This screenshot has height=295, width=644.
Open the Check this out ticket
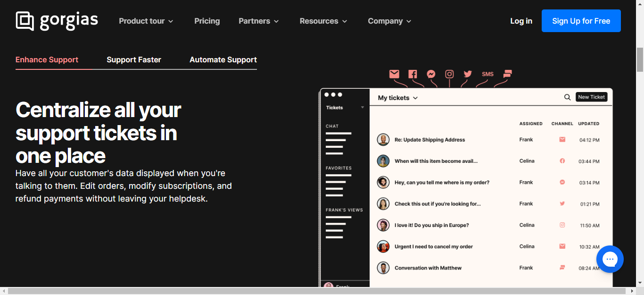[438, 204]
